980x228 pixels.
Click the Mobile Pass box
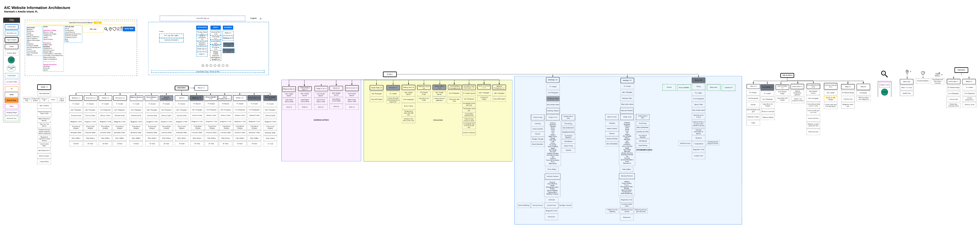pyautogui.click(x=907, y=93)
